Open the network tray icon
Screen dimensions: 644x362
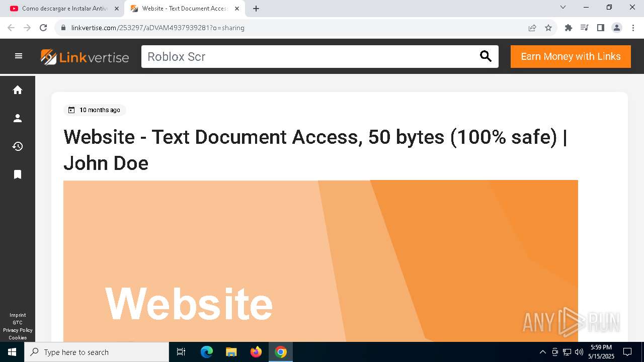567,352
